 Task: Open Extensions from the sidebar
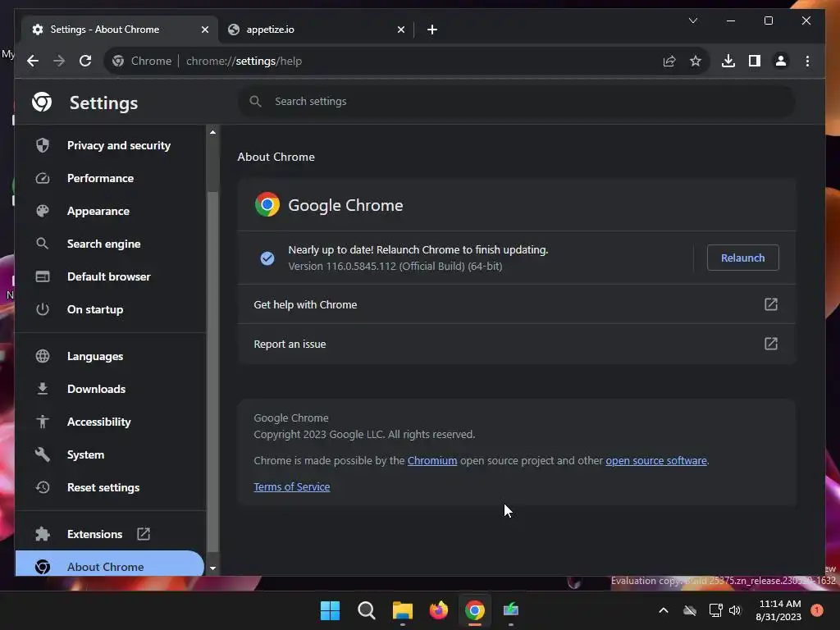tap(110, 533)
